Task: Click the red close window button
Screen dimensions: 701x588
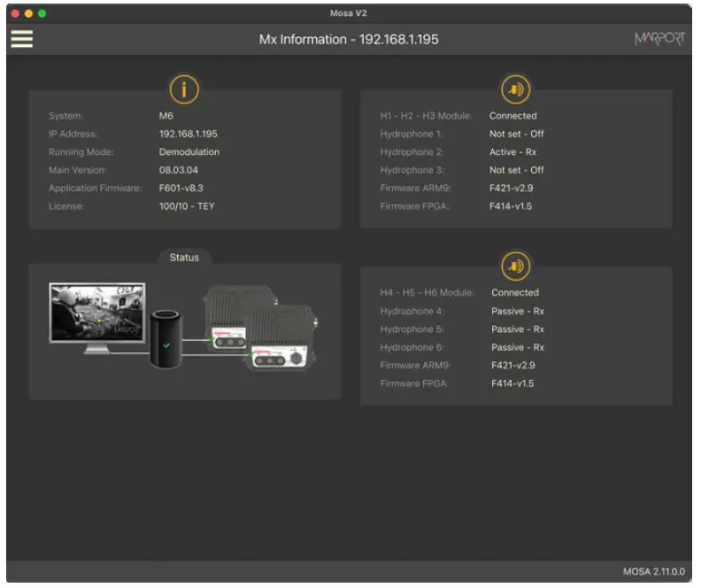Action: pyautogui.click(x=15, y=13)
